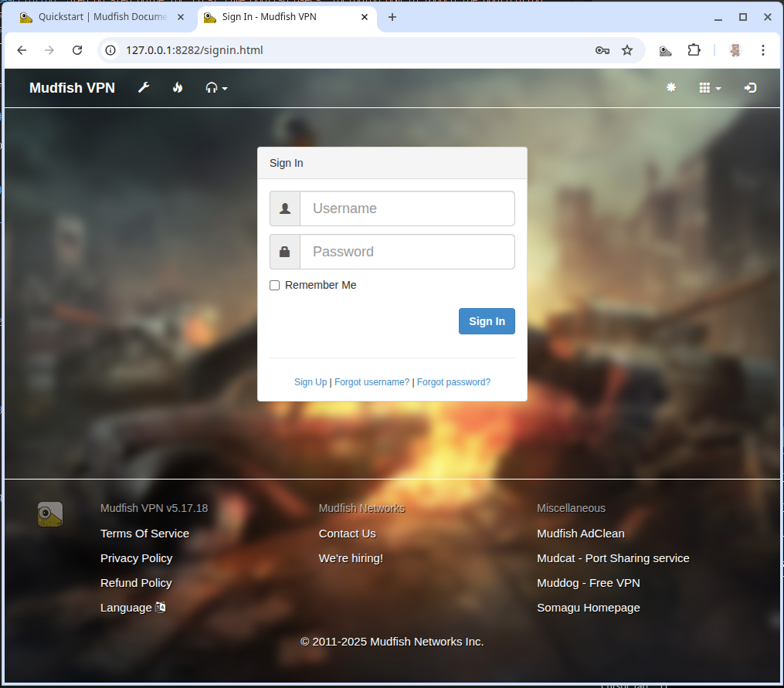The width and height of the screenshot is (784, 688).
Task: Close the Sign In - Mudfish VPN tab
Action: pos(365,17)
